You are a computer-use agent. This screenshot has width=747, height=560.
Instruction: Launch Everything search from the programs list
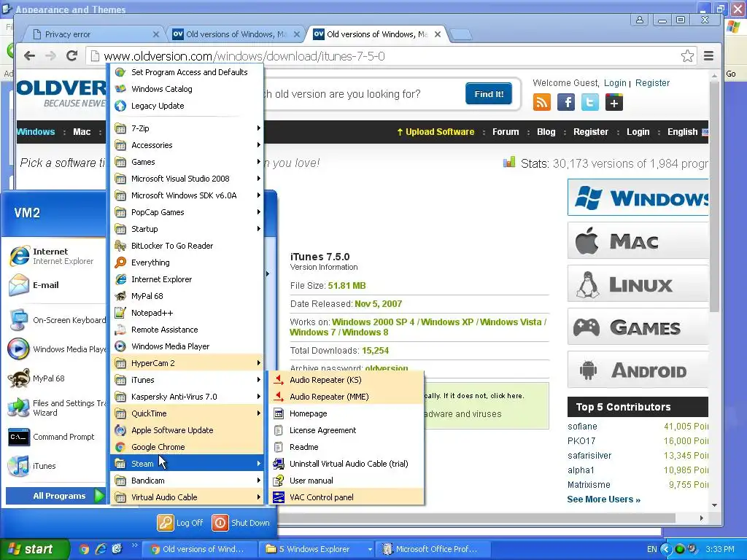(x=187, y=262)
